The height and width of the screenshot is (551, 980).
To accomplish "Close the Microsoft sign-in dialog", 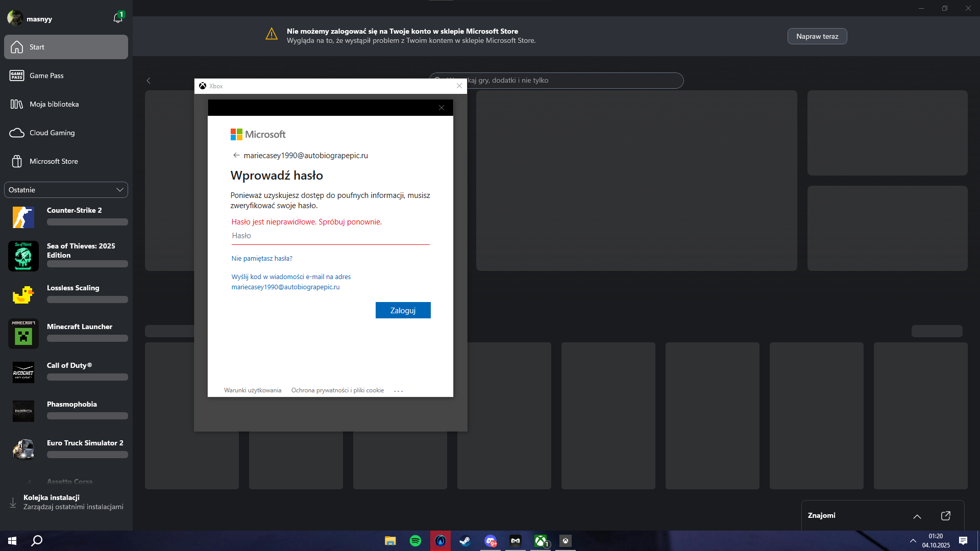I will [x=442, y=108].
